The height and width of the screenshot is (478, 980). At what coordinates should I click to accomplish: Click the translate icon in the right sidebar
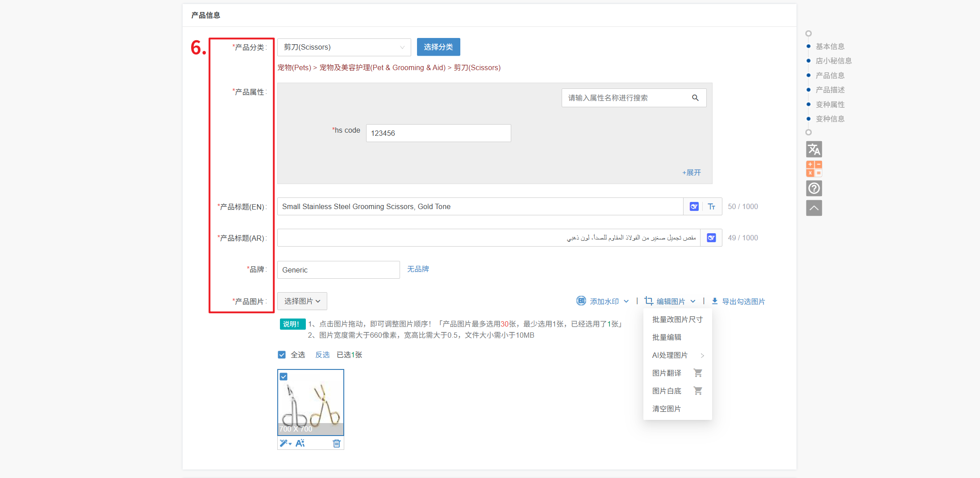coord(814,149)
